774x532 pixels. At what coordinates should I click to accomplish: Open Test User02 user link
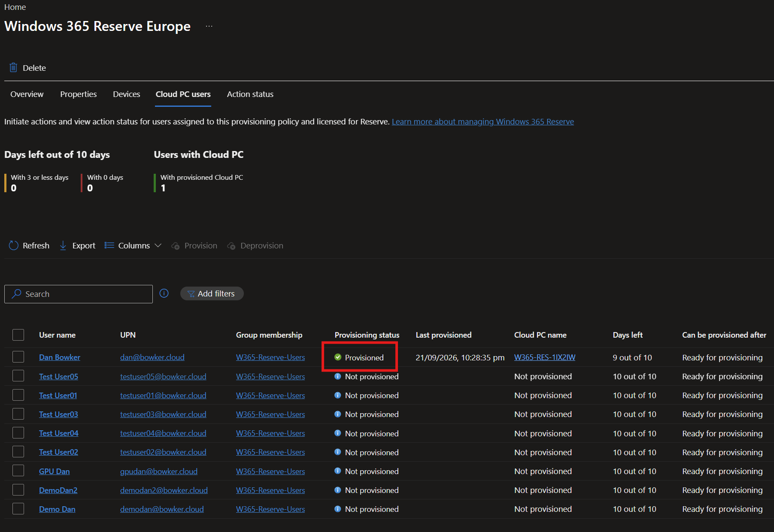coord(59,452)
